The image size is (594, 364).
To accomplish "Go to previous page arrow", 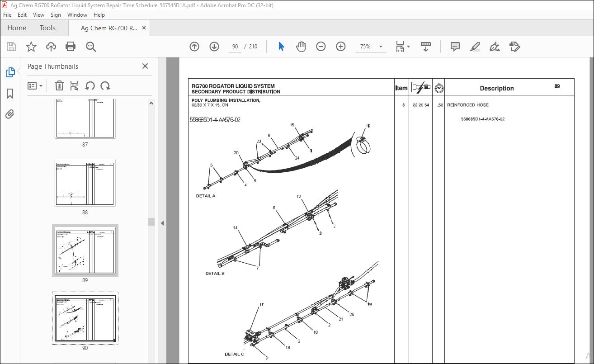I will [194, 47].
